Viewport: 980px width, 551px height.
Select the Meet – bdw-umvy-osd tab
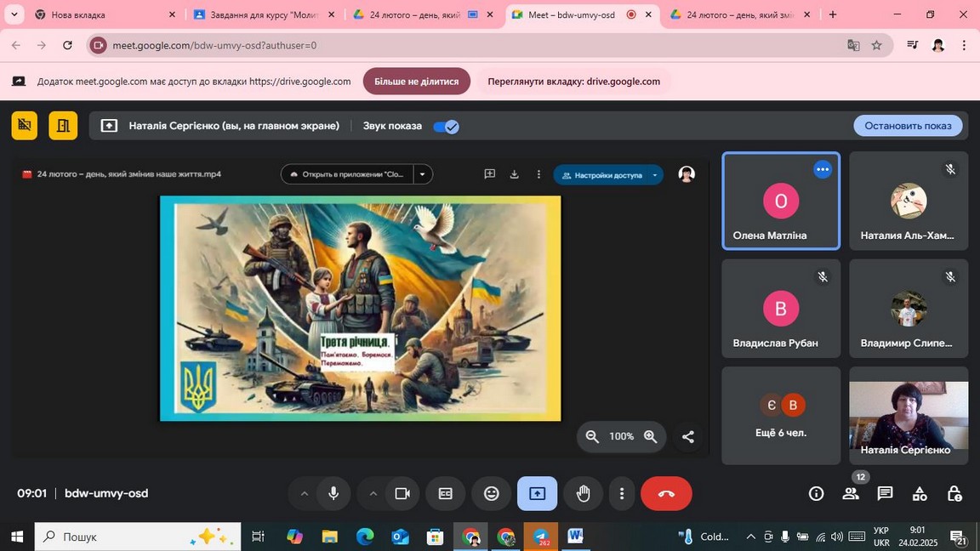point(582,14)
